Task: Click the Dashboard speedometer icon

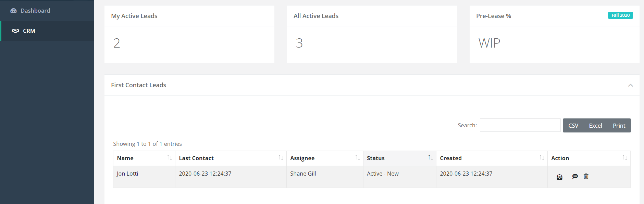Action: (13, 11)
